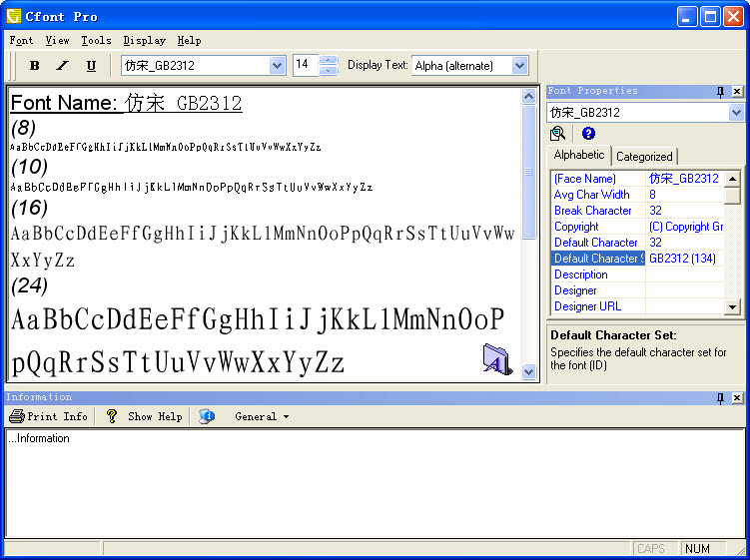Click the font folder icon in preview

497,359
